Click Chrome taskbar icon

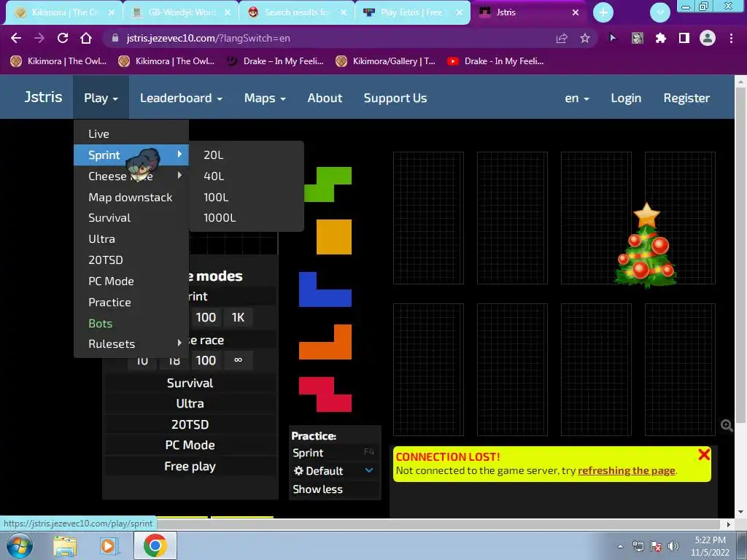click(155, 545)
